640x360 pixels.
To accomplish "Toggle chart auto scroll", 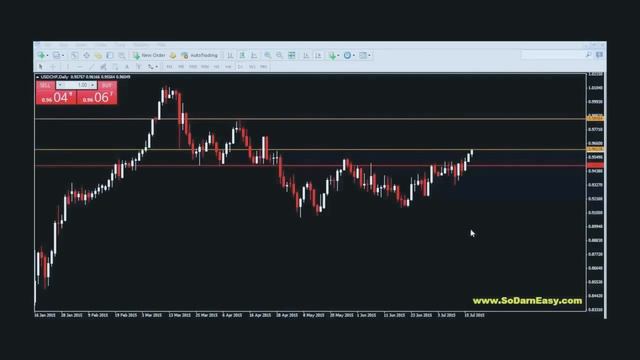I will pos(306,55).
